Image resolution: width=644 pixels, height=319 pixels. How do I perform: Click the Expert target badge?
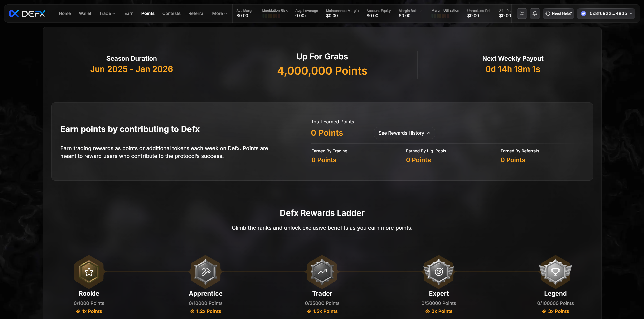click(x=439, y=272)
